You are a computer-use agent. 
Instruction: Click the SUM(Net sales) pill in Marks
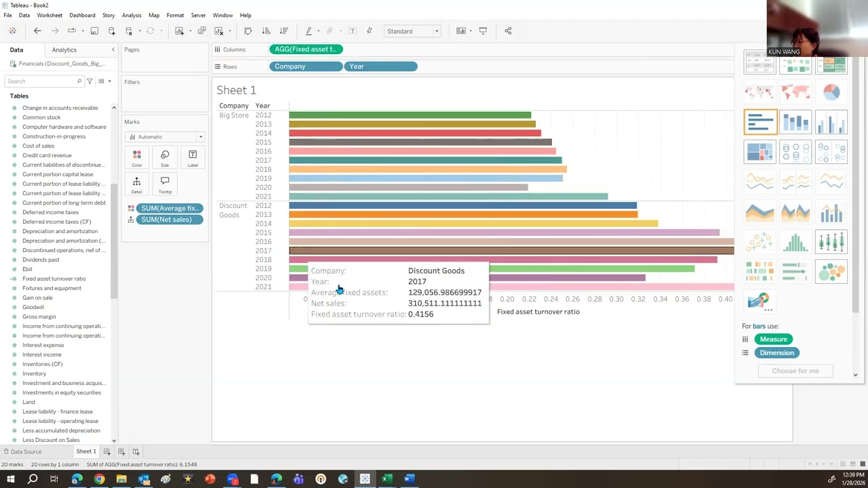(x=170, y=220)
